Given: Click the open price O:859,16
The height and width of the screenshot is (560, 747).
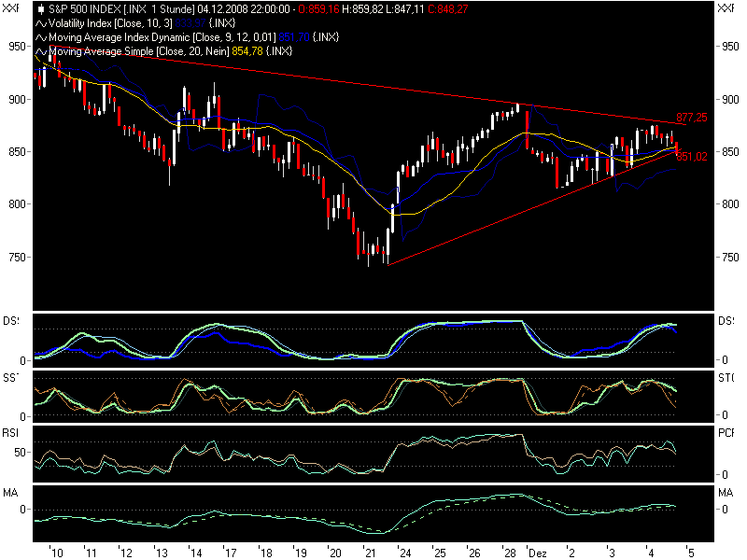Looking at the screenshot, I should pyautogui.click(x=318, y=9).
